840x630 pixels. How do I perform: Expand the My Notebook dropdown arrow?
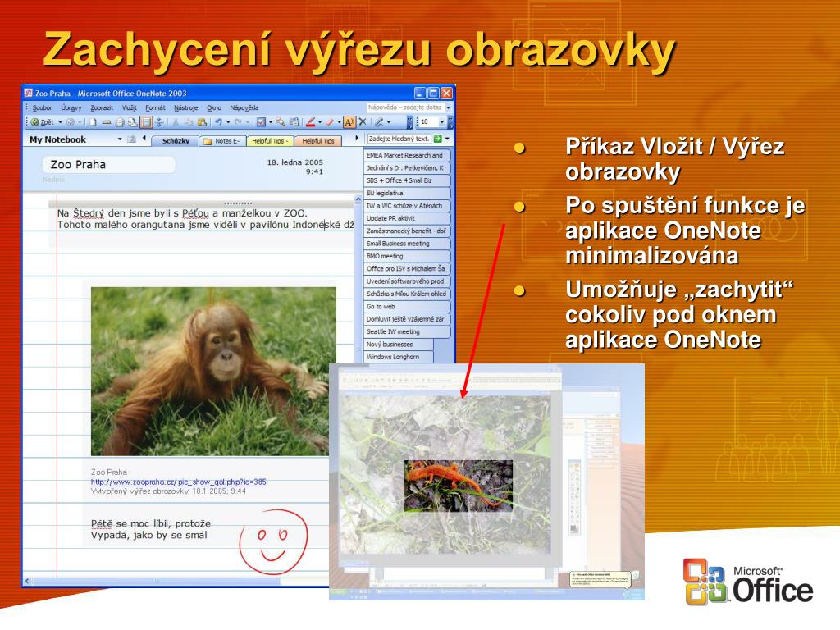[x=120, y=139]
